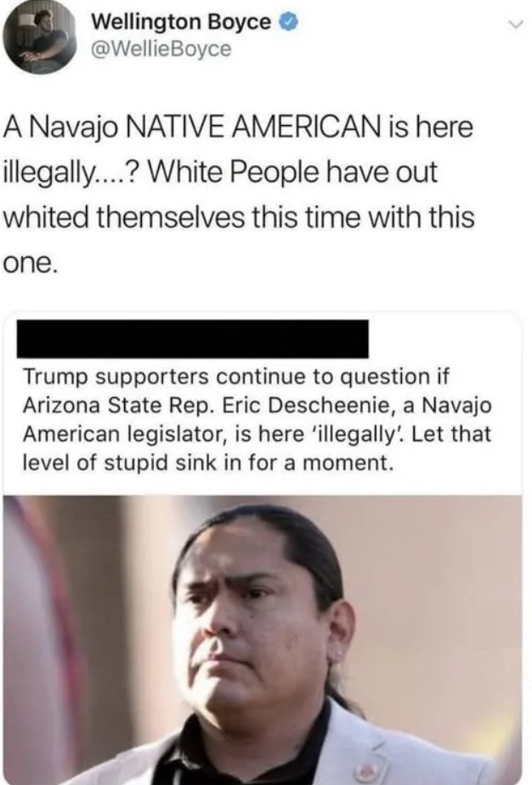Screen dimensions: 532x785
Task: Tap the phrase White People have out
Action: tap(293, 172)
